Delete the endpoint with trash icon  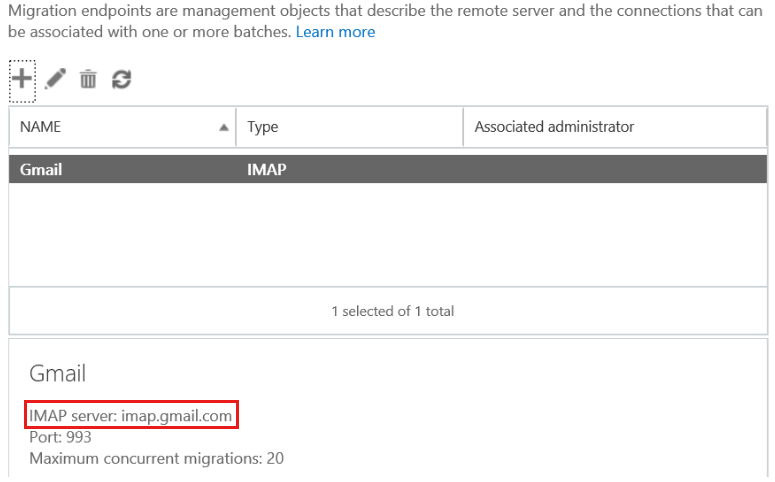(88, 79)
